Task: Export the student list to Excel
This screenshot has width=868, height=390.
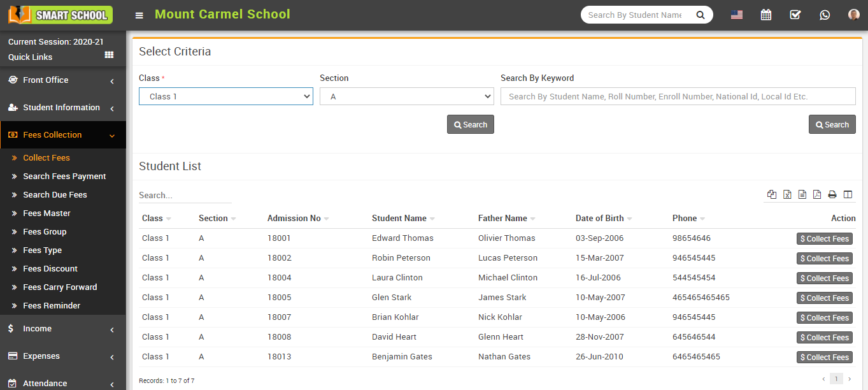Action: (786, 194)
